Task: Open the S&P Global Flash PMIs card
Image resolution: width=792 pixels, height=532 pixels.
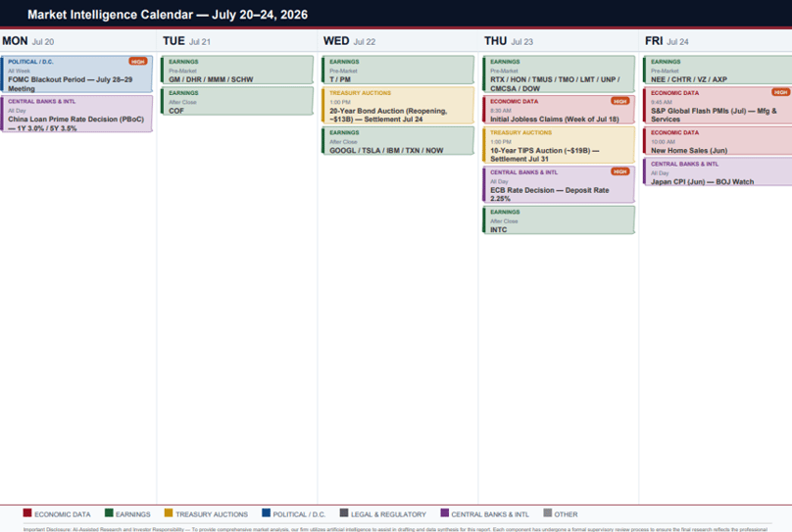Action: [x=718, y=106]
